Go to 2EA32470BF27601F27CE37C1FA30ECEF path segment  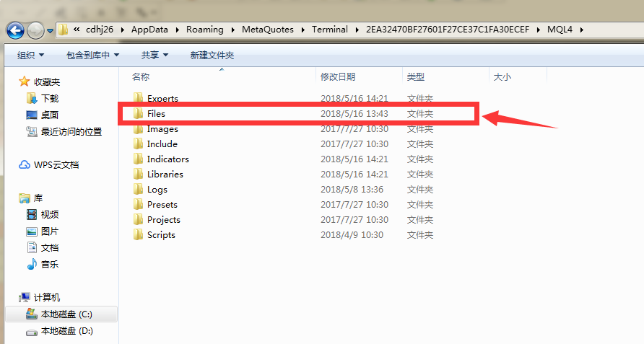pos(448,30)
